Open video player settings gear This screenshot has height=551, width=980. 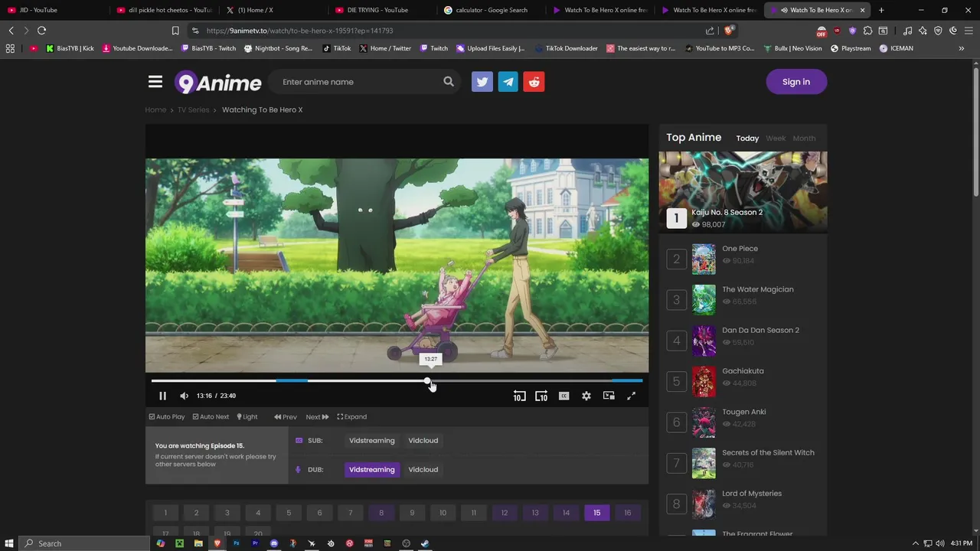coord(586,396)
